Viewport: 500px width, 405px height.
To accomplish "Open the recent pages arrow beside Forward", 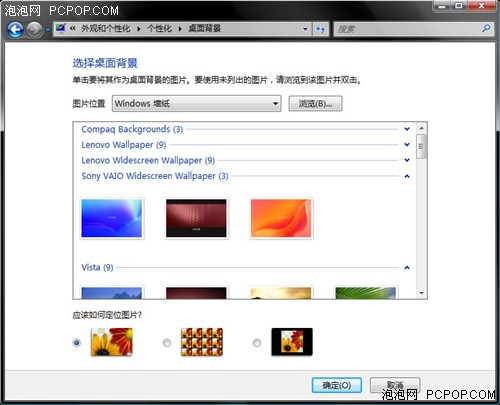I will (48, 30).
